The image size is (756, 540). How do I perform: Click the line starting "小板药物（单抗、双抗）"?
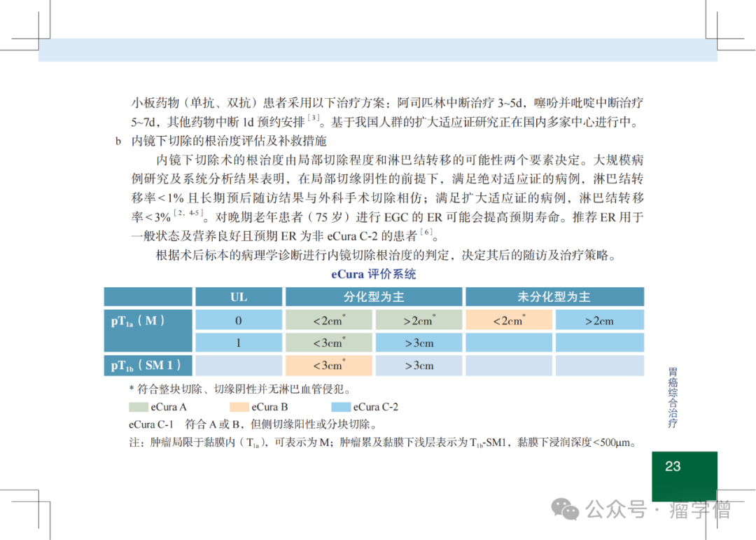(387, 103)
